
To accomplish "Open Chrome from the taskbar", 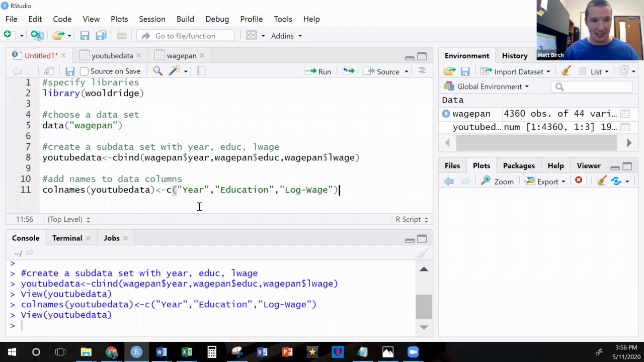I will coord(111,352).
